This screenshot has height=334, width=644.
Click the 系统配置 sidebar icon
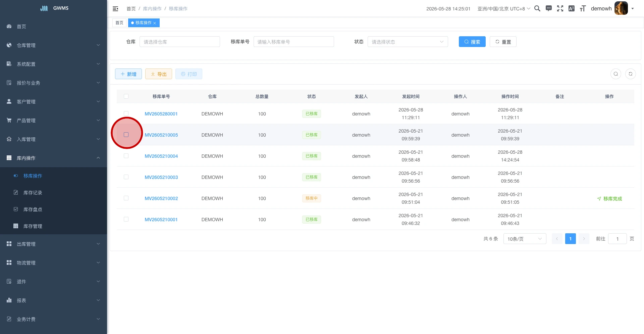9,64
